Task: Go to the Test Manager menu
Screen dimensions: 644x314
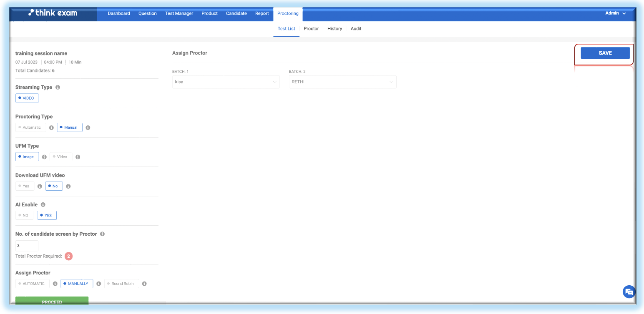Action: pos(179,13)
